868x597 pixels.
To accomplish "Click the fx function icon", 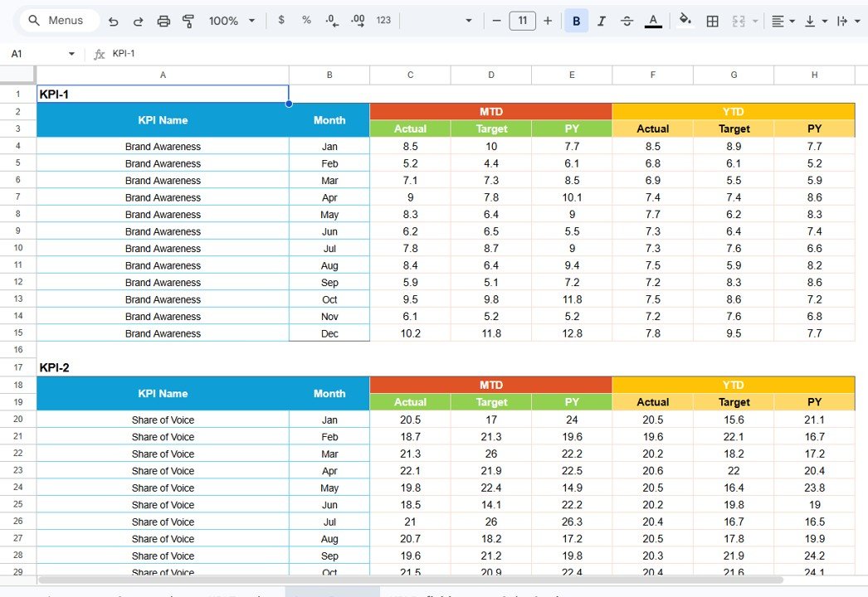I will (99, 54).
